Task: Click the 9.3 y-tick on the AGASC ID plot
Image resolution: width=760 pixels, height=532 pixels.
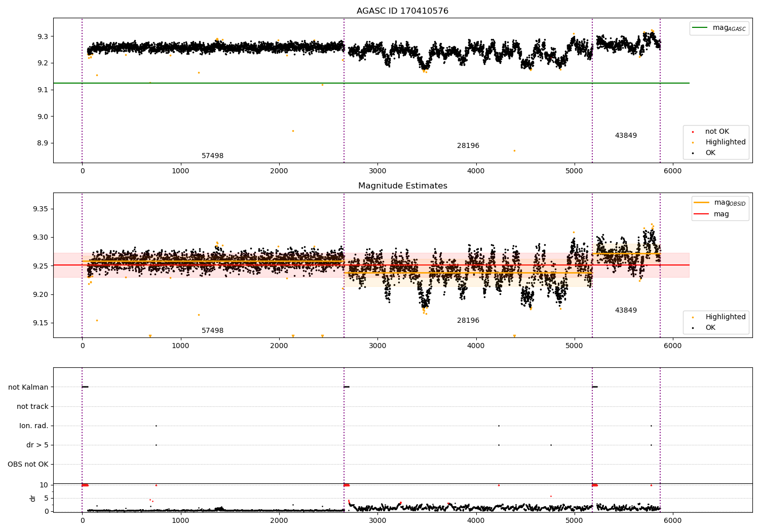Action: pyautogui.click(x=43, y=36)
